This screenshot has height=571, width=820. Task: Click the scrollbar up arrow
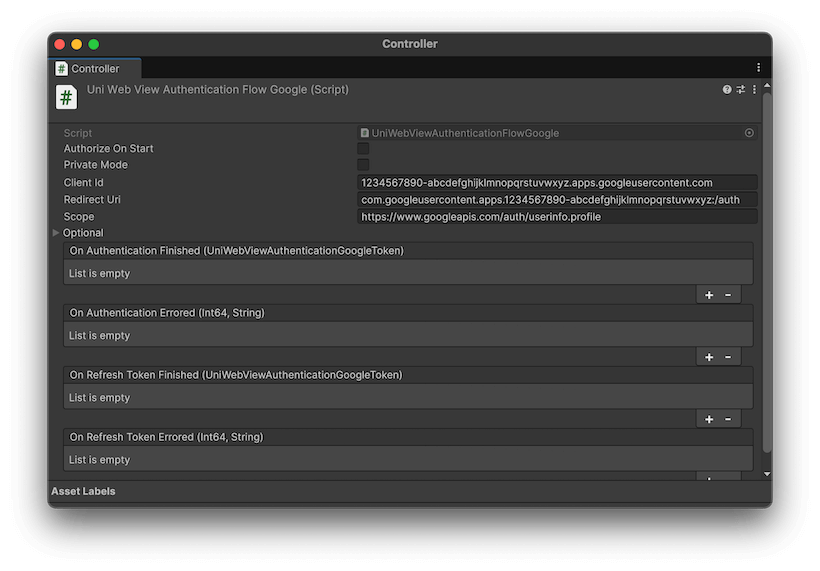tap(767, 87)
